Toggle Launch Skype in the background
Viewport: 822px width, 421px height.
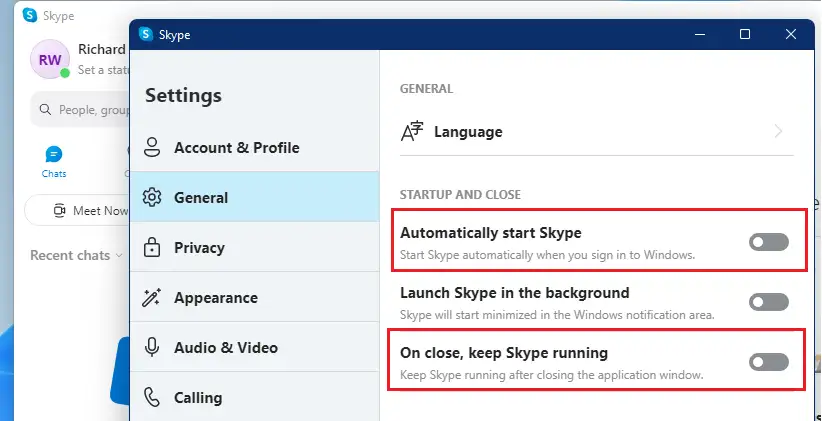(x=769, y=302)
